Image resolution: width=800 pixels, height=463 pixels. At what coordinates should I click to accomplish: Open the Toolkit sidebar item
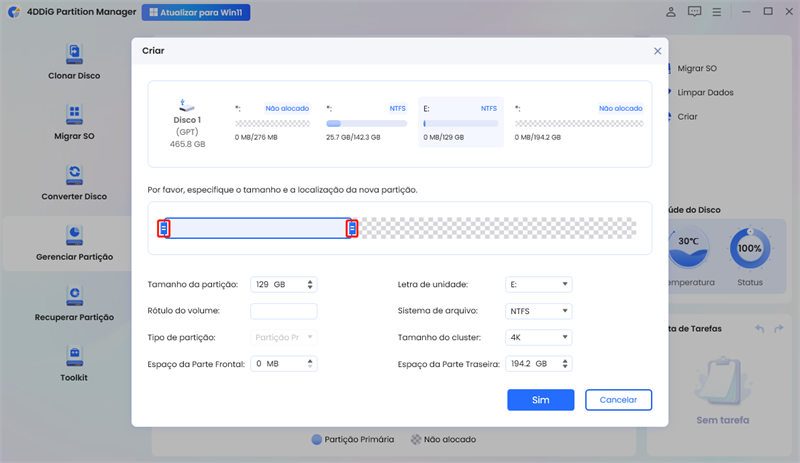pos(74,363)
